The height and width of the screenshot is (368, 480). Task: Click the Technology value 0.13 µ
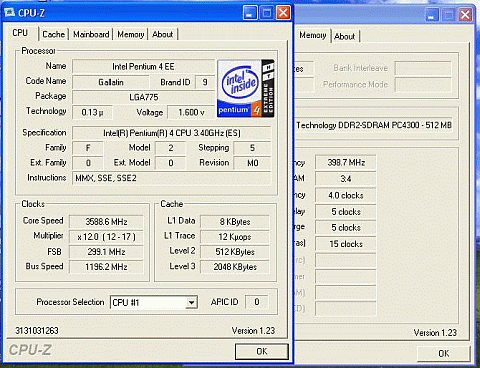click(x=92, y=112)
